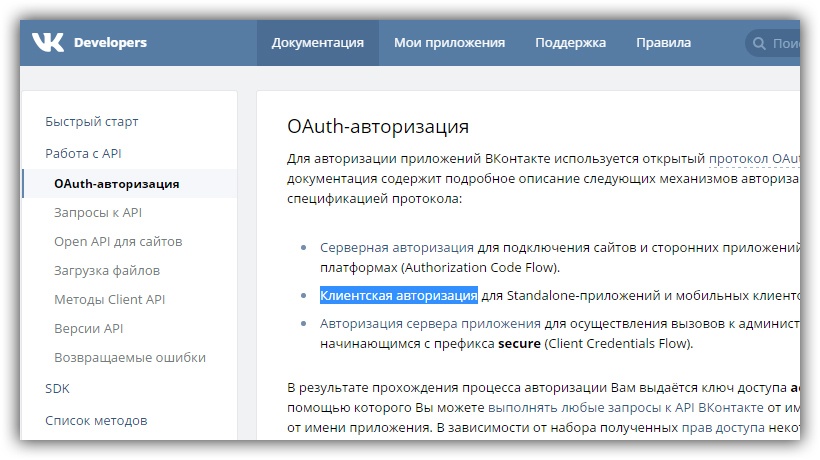
Task: Open Методы Client API sidebar item
Action: coord(109,300)
